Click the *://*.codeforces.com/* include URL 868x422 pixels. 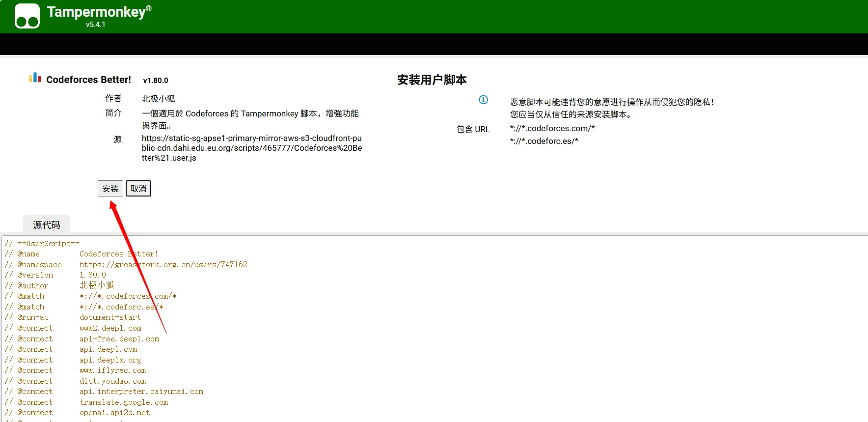552,128
